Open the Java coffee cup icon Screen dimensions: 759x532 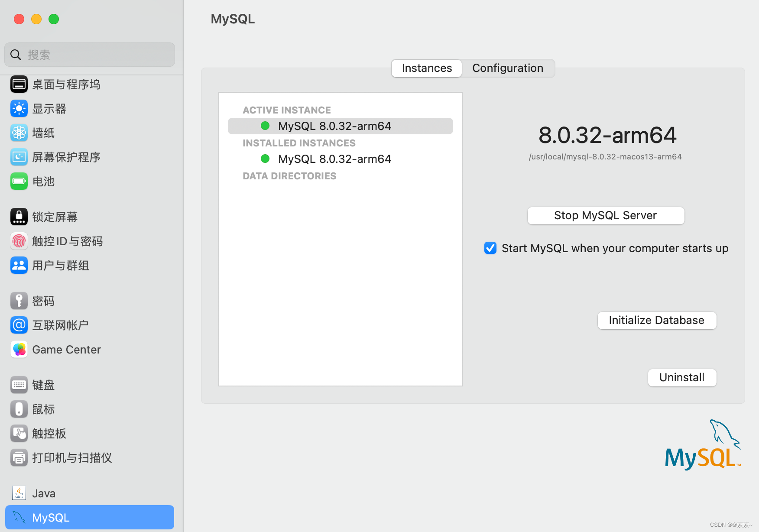pyautogui.click(x=19, y=493)
